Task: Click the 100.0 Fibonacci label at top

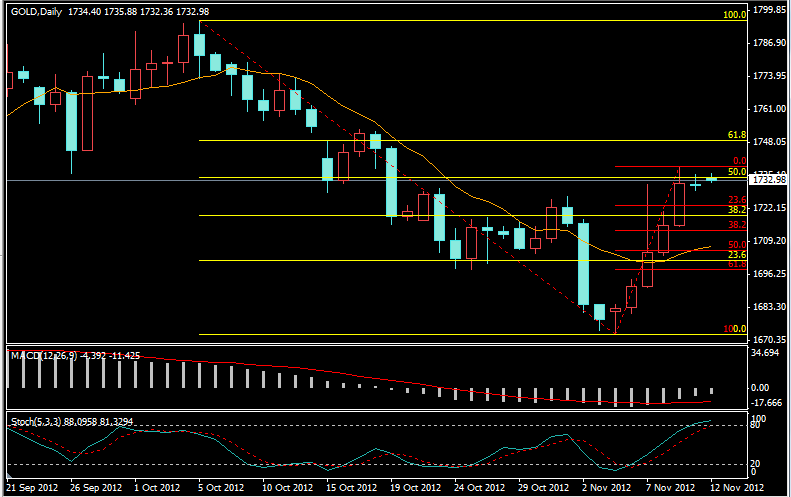Action: (735, 16)
